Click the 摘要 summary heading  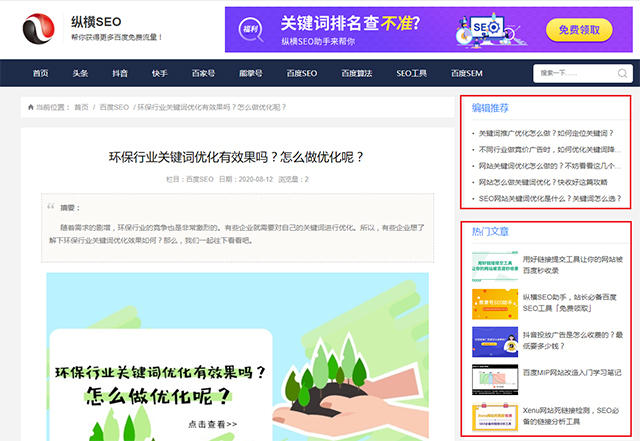70,208
